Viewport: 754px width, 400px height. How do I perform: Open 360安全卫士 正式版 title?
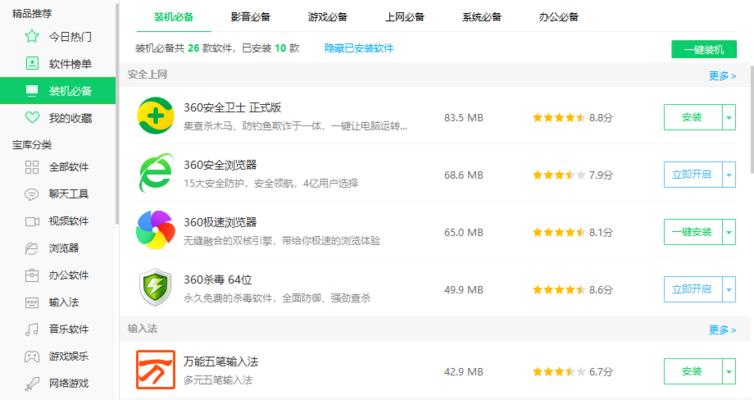pos(232,107)
